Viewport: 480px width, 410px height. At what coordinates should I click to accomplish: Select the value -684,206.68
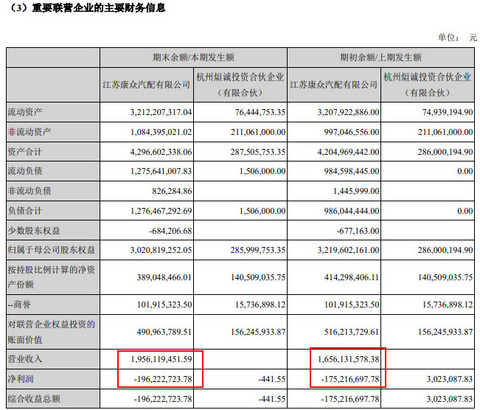(171, 231)
